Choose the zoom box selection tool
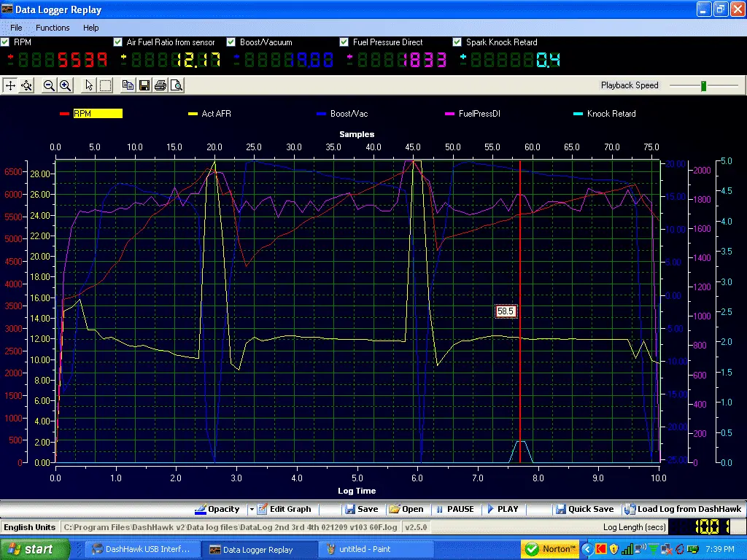This screenshot has width=747, height=560. [105, 85]
